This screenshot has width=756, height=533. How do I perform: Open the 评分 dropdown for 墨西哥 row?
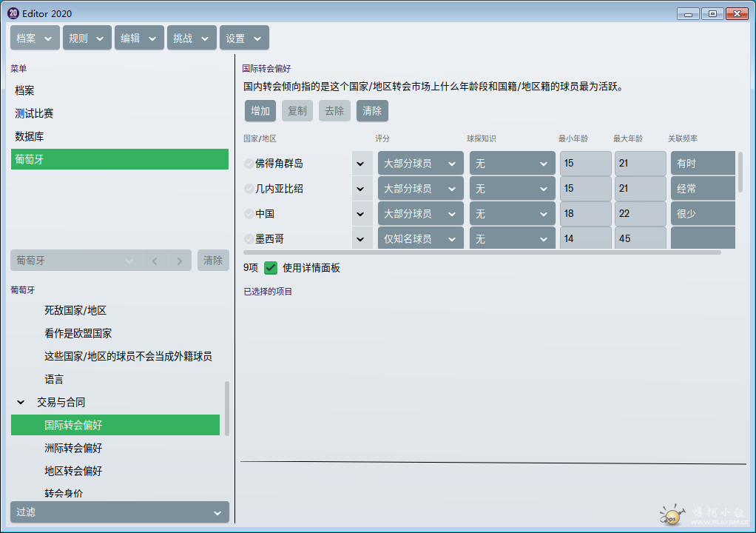click(420, 239)
